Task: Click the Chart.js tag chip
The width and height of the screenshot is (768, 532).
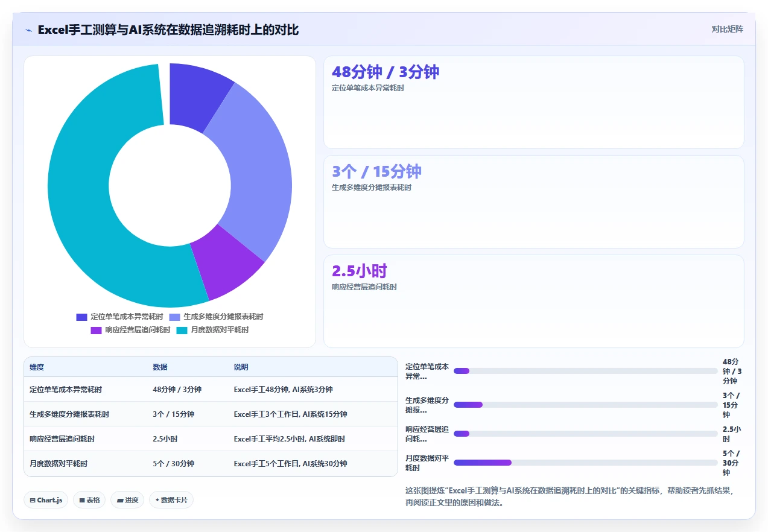Action: tap(46, 500)
